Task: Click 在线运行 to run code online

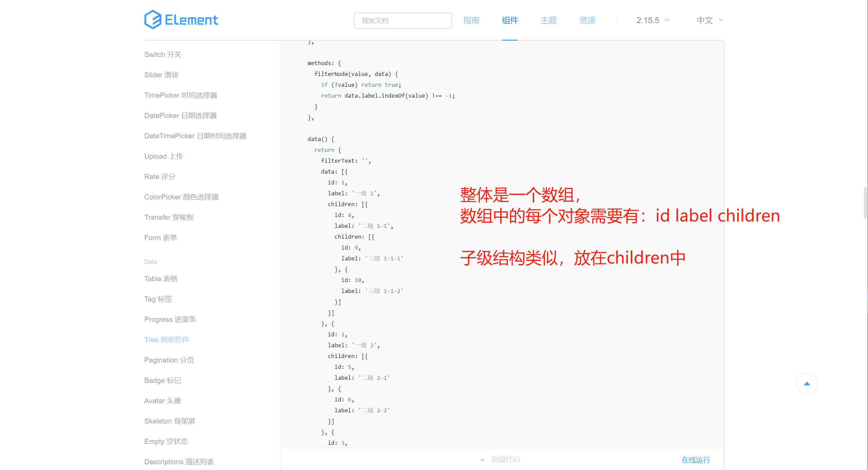Action: (695, 460)
